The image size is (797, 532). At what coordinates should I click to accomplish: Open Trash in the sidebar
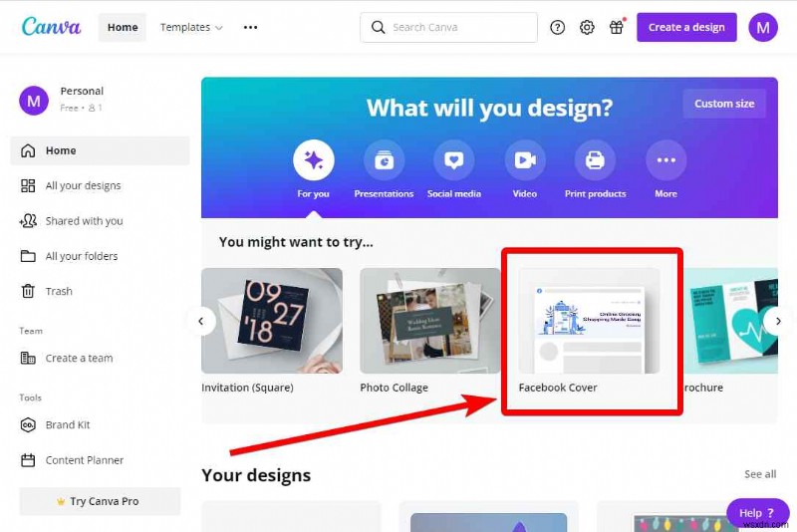[x=100, y=291]
